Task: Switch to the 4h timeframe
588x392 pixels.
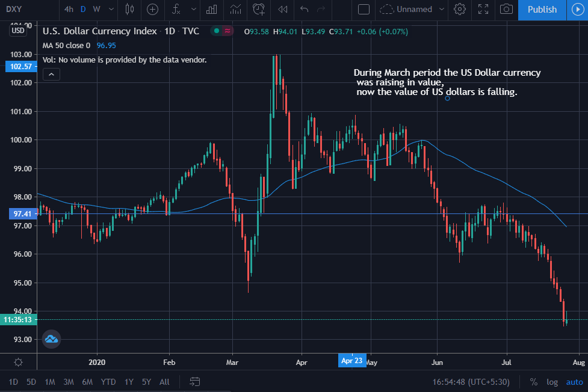Action: pos(69,10)
